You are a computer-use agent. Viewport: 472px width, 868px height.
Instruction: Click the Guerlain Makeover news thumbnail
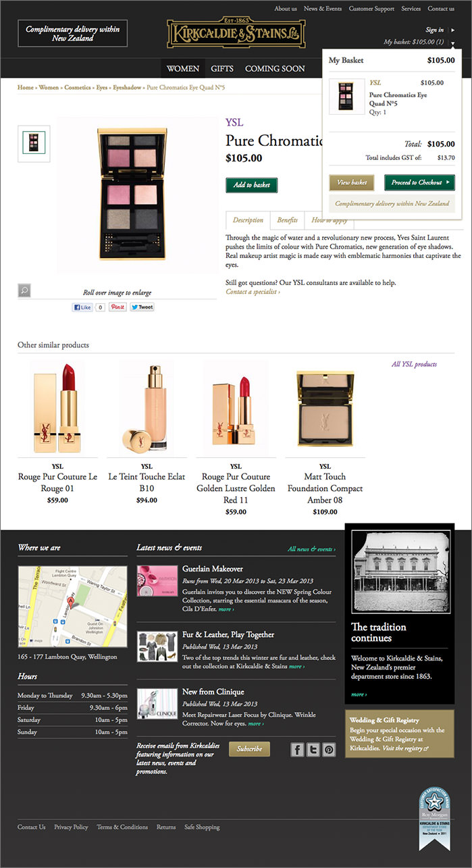click(157, 581)
